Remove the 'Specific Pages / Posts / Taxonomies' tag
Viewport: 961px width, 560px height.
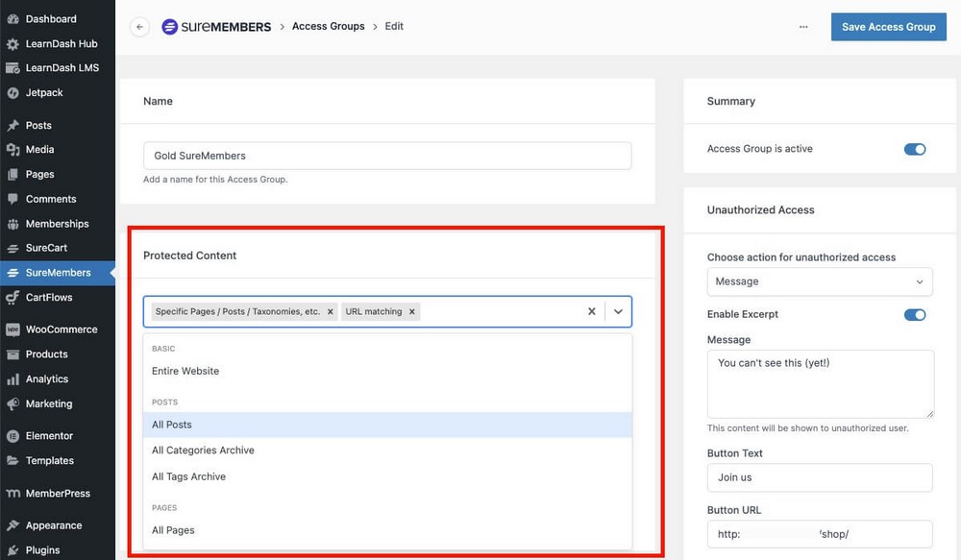(331, 312)
